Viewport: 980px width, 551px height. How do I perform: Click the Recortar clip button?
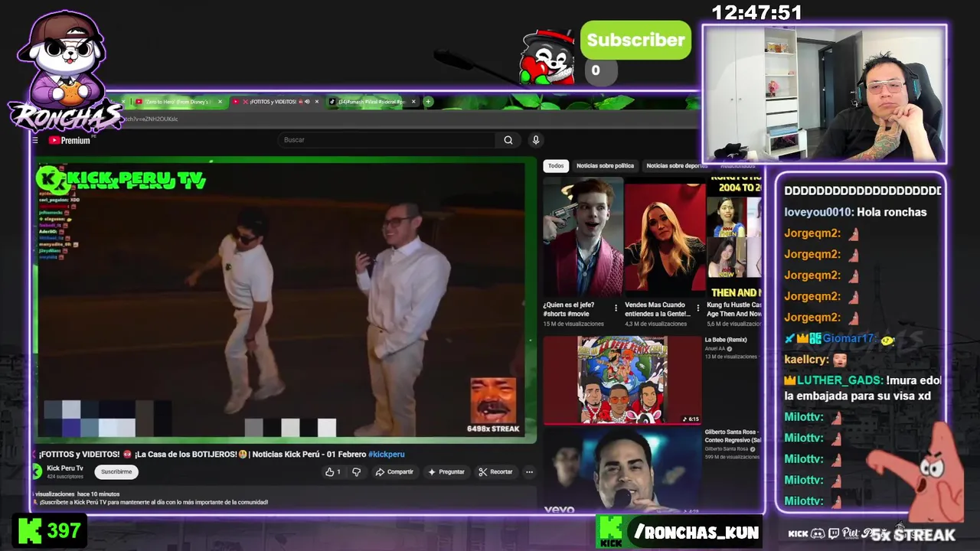496,472
